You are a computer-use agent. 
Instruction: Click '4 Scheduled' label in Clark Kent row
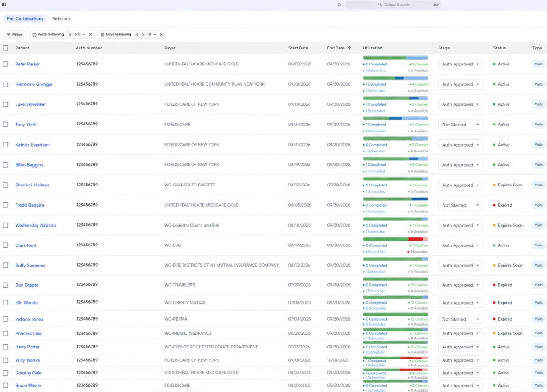pyautogui.click(x=374, y=252)
